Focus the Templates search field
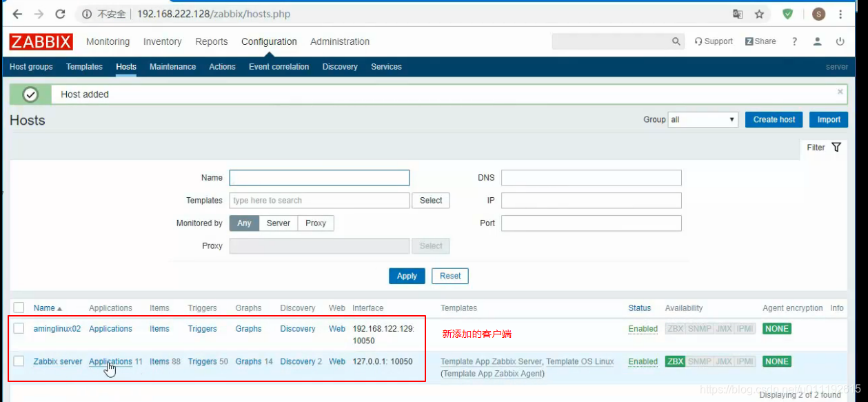This screenshot has width=868, height=402. click(x=319, y=201)
